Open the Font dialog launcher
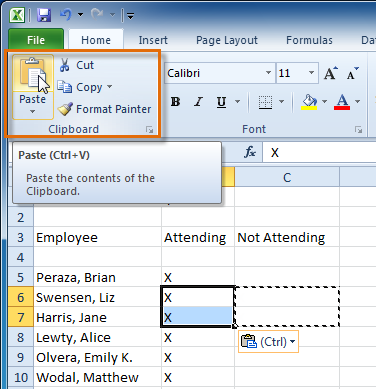 (x=358, y=130)
